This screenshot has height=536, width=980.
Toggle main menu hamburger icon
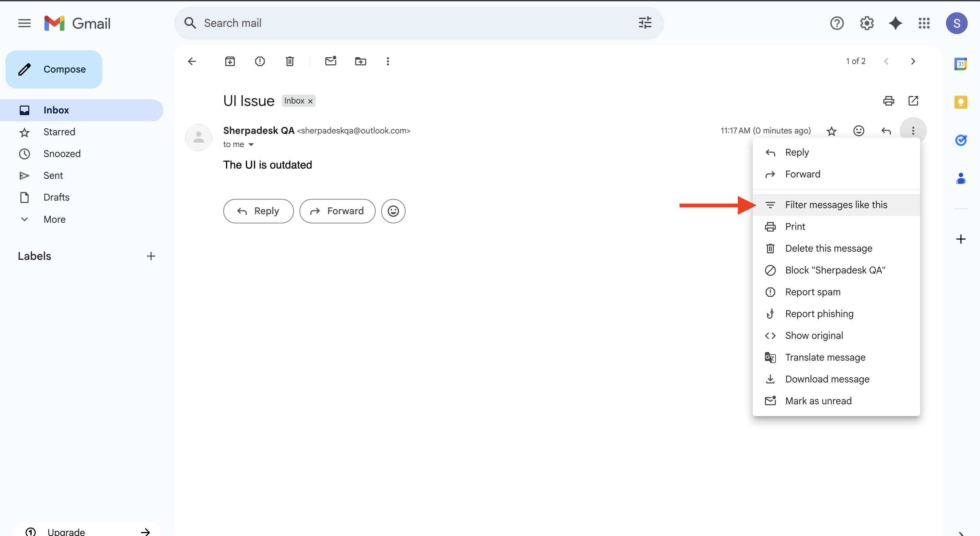tap(24, 23)
